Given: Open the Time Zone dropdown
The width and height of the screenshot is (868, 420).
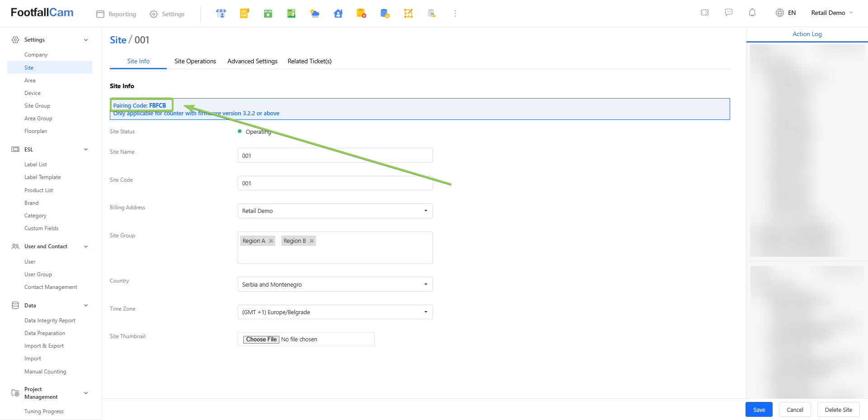Looking at the screenshot, I should coord(335,312).
